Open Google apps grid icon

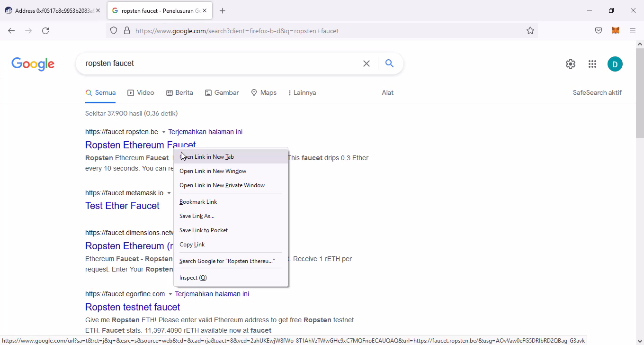pyautogui.click(x=592, y=64)
